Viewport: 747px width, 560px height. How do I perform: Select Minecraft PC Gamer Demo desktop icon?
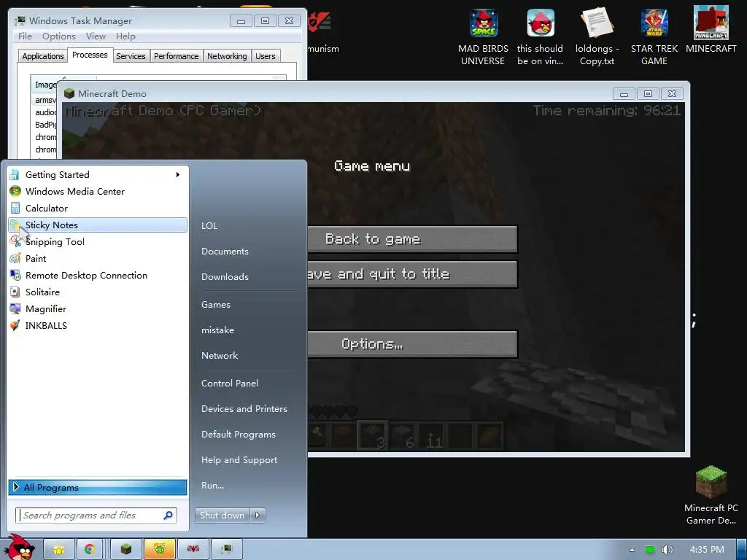711,495
